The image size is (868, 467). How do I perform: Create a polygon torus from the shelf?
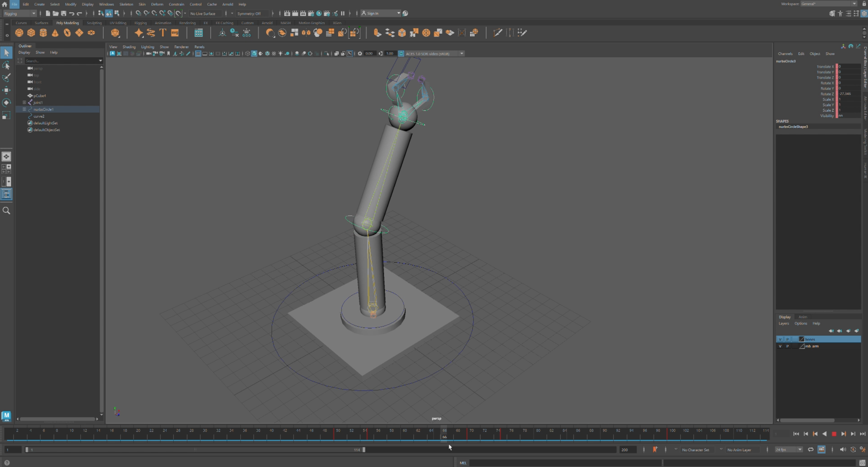point(67,33)
